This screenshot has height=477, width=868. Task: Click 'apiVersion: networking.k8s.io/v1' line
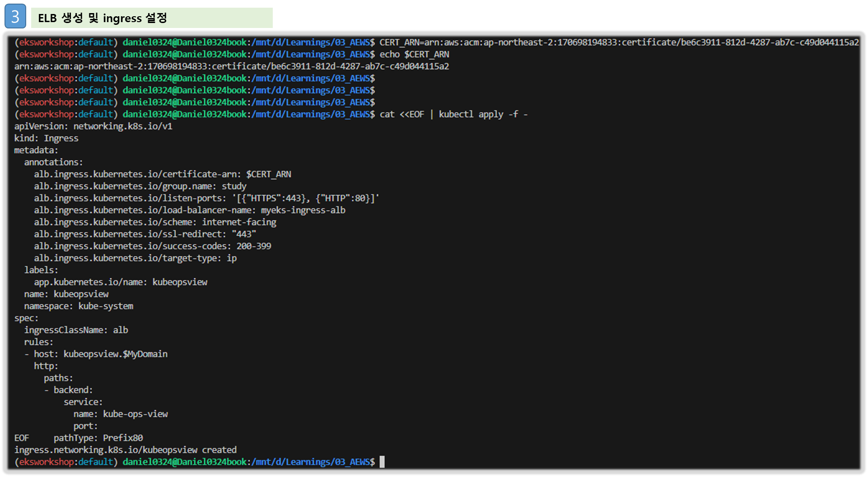93,126
